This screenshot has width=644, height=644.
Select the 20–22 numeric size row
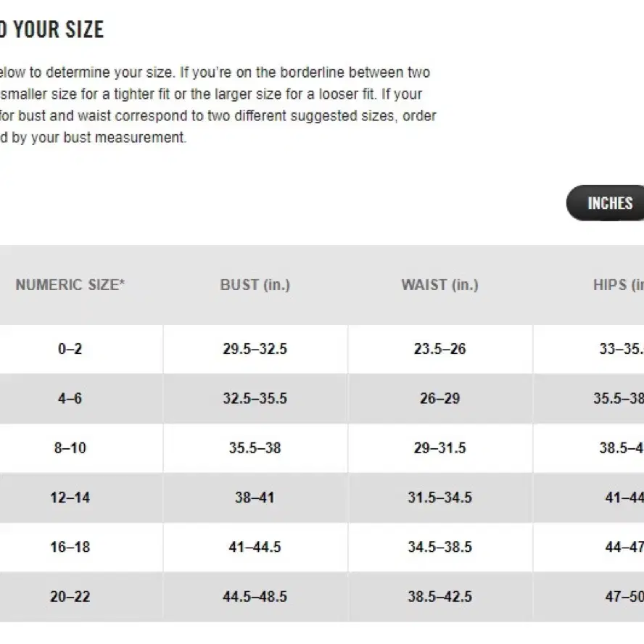tap(322, 597)
